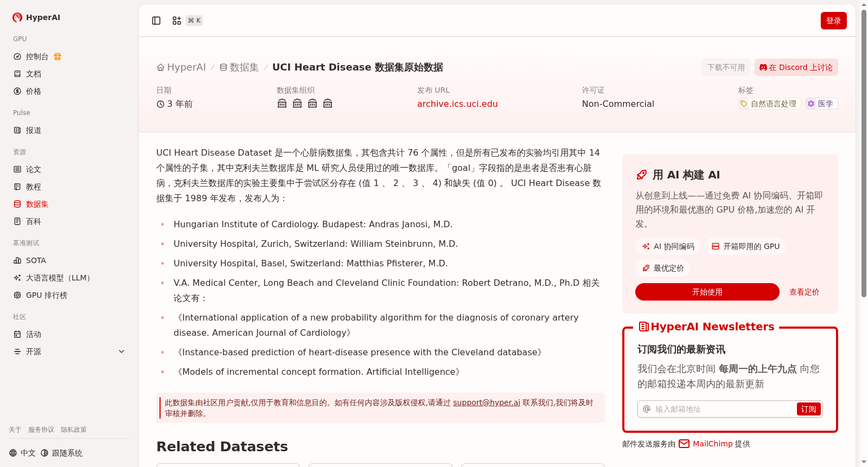Image resolution: width=868 pixels, height=467 pixels.
Task: Click the HyperAI logo icon
Action: point(17,17)
